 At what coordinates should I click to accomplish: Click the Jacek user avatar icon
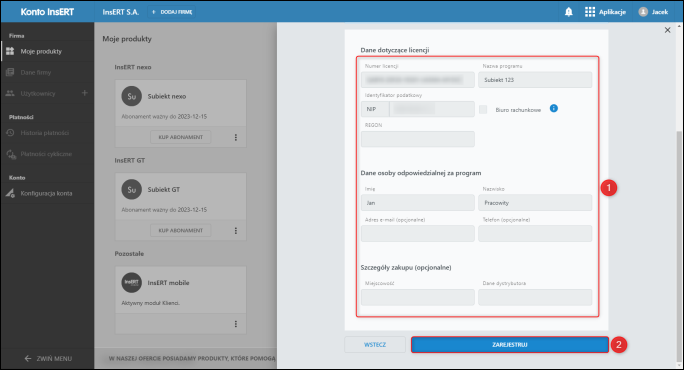pyautogui.click(x=643, y=12)
